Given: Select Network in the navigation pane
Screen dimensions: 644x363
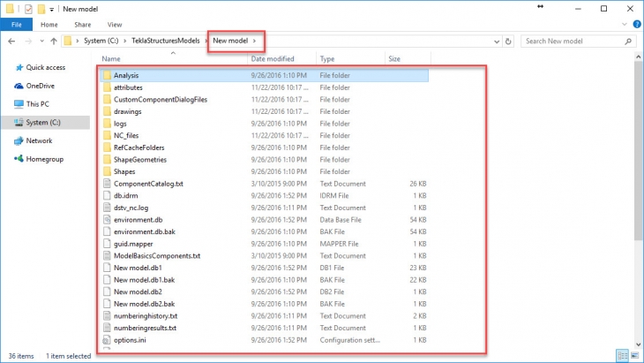Looking at the screenshot, I should pyautogui.click(x=39, y=140).
